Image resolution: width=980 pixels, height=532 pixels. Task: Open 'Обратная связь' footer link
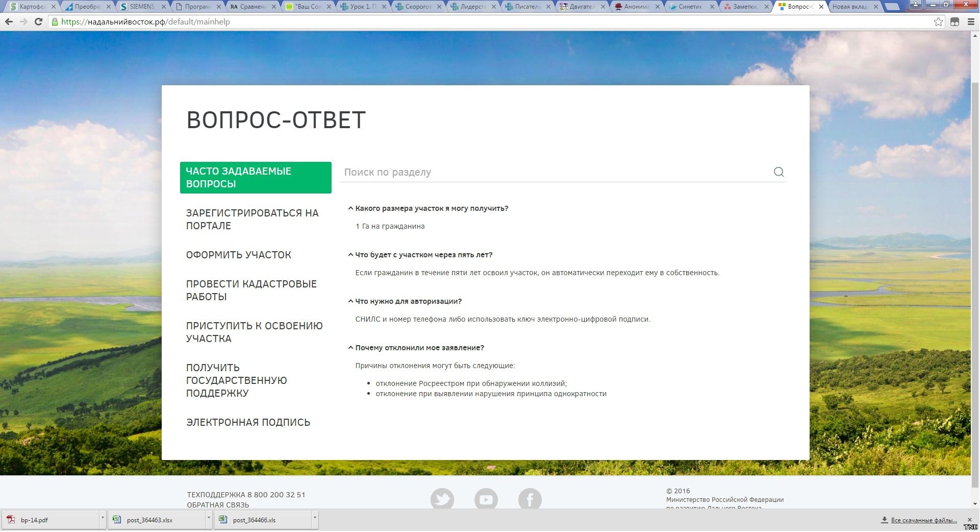218,505
